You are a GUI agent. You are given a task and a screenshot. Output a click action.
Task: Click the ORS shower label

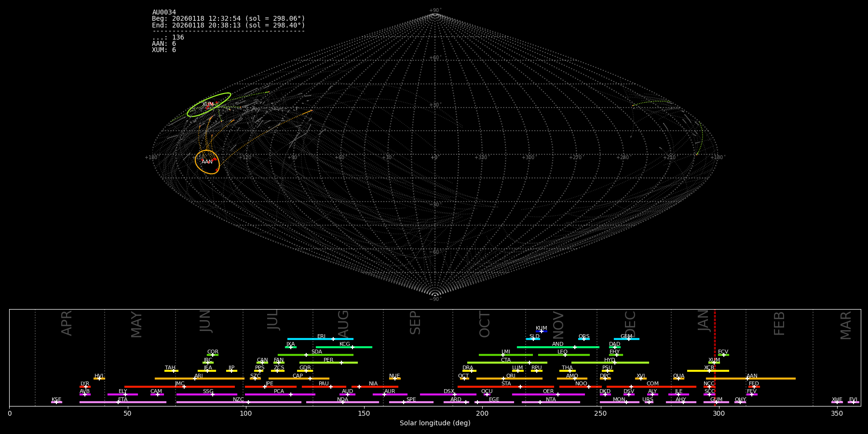point(584,337)
